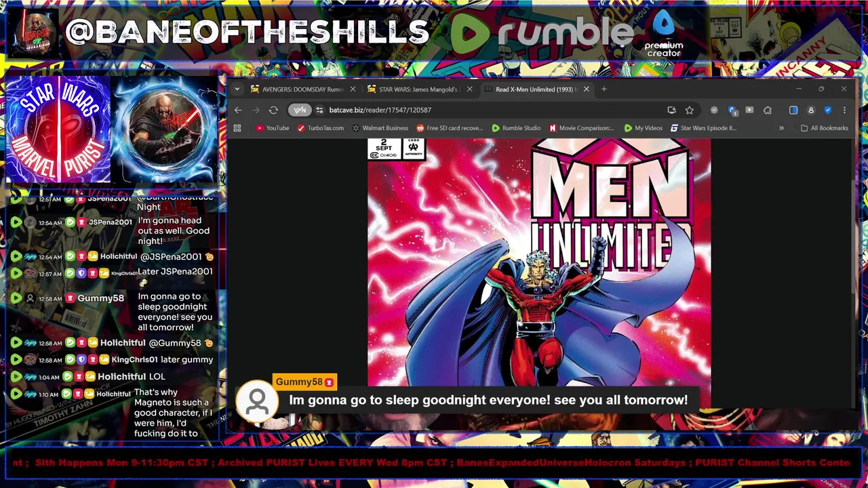Open the Star Wars Episode II bookmark

703,128
